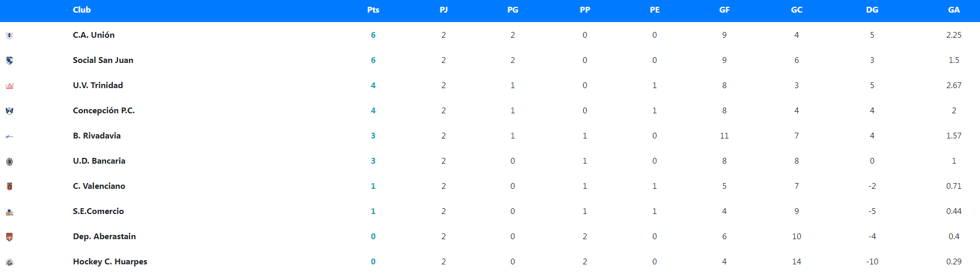The height and width of the screenshot is (278, 980).
Task: Click B. Rivadavia's goals-for value 11
Action: tap(724, 136)
